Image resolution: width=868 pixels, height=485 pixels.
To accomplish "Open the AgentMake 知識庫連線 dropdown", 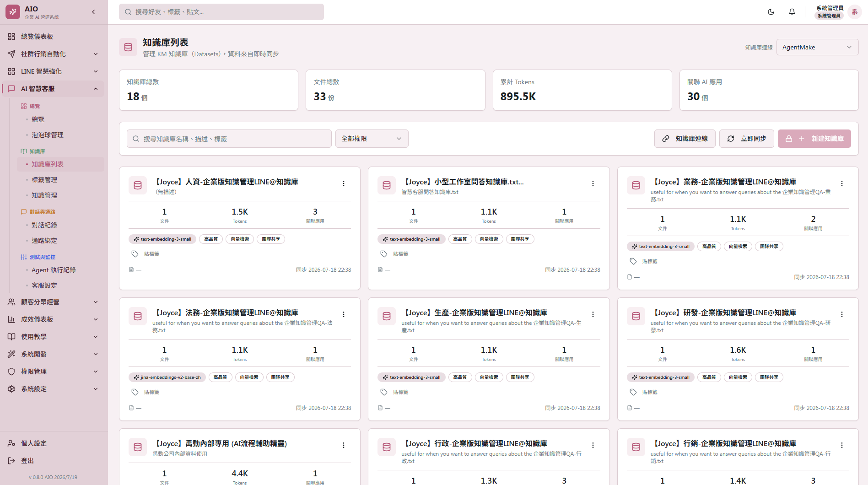I will click(817, 47).
